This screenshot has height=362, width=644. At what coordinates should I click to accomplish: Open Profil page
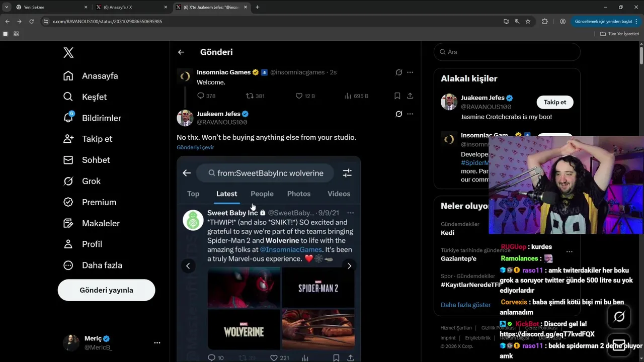pyautogui.click(x=83, y=244)
